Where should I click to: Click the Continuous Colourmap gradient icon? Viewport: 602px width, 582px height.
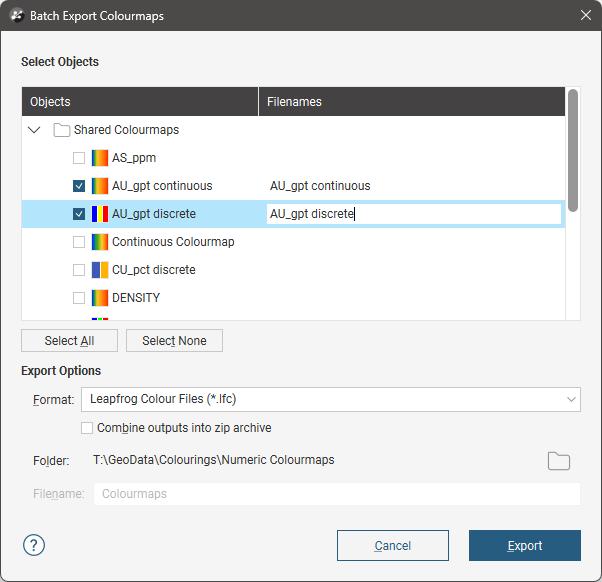[x=100, y=242]
